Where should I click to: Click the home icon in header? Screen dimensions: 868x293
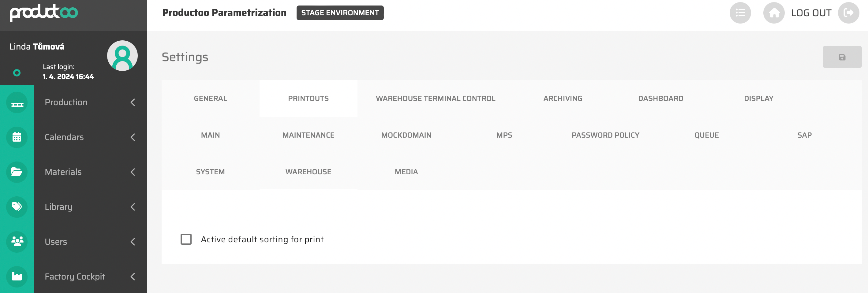774,13
